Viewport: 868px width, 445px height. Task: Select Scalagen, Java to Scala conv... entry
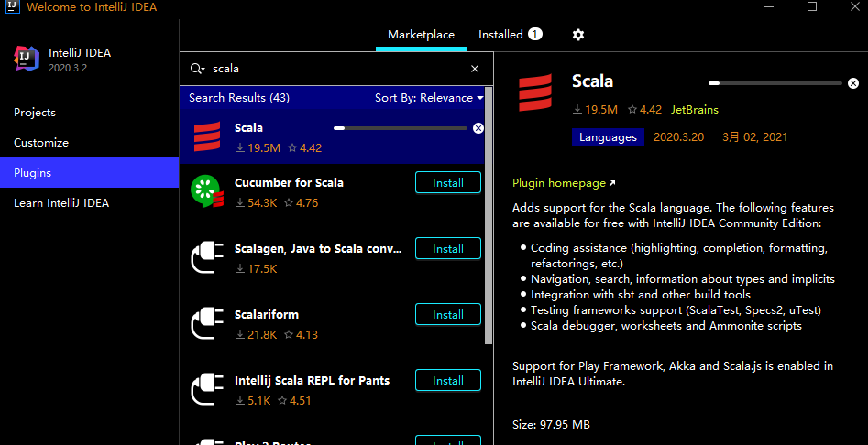(318, 249)
